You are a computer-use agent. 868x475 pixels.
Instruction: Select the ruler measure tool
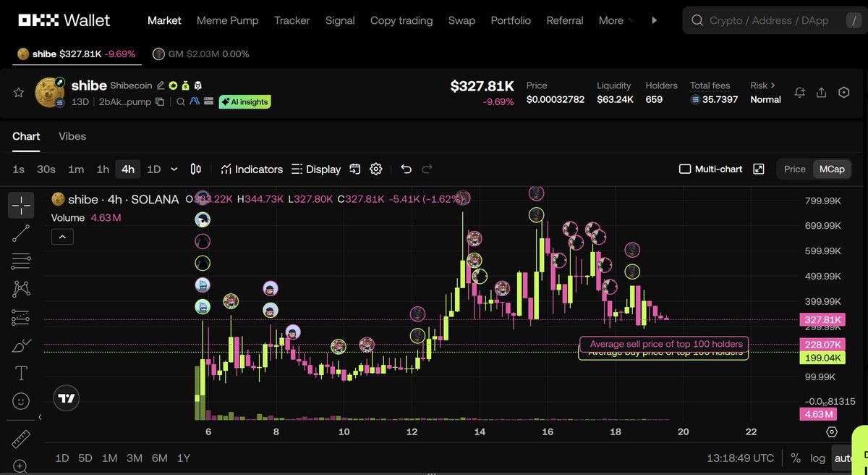coord(22,440)
